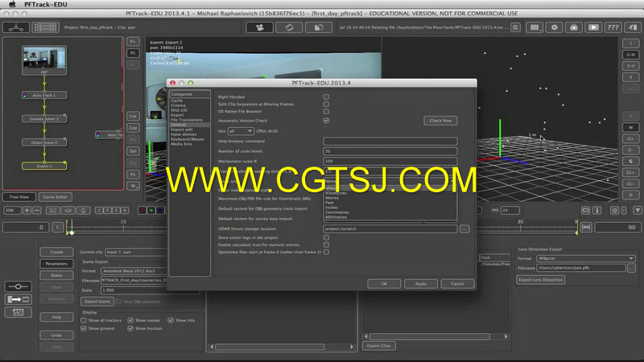Select Feet in the units list
644x362 pixels.
point(330,203)
